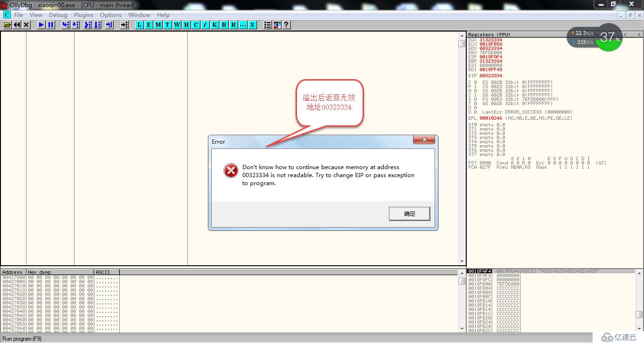The width and height of the screenshot is (644, 343).
Task: Open Executable modules with E button
Action: 149,25
